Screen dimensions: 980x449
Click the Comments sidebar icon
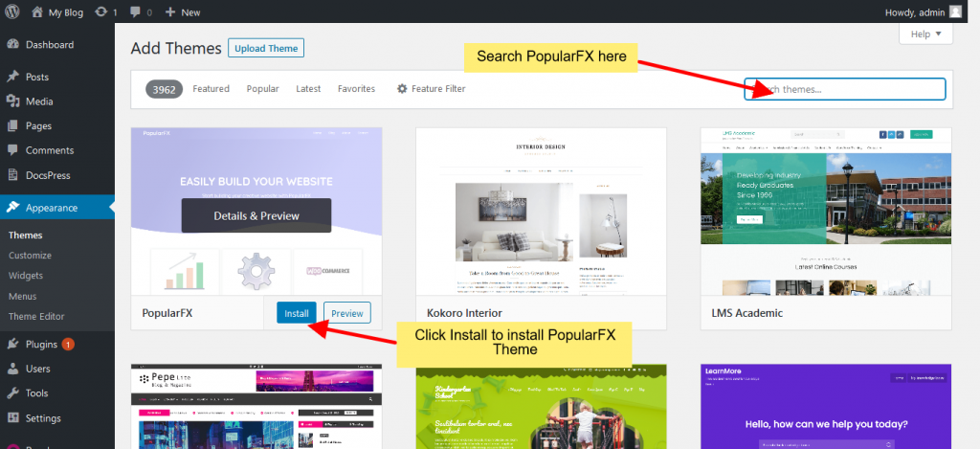(x=12, y=150)
